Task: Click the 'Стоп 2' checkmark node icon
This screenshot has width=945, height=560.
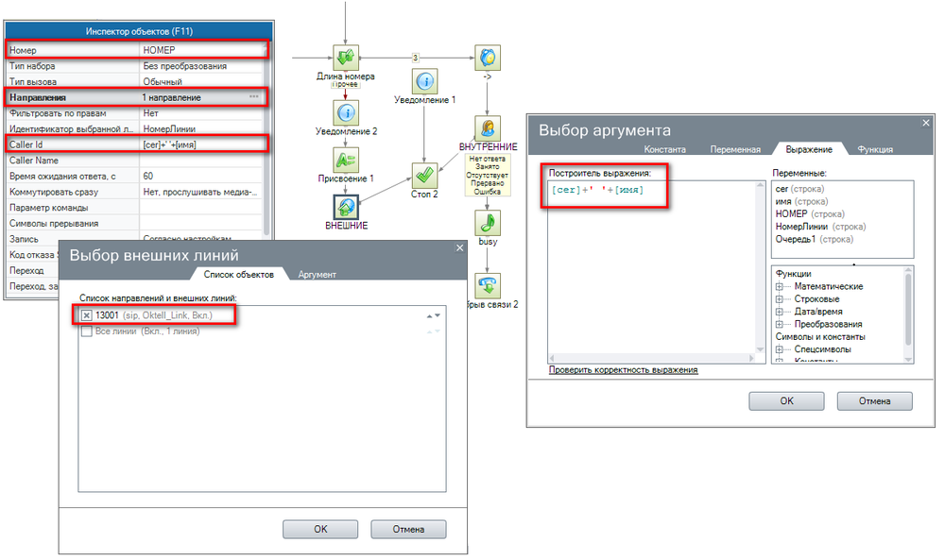Action: (x=423, y=177)
